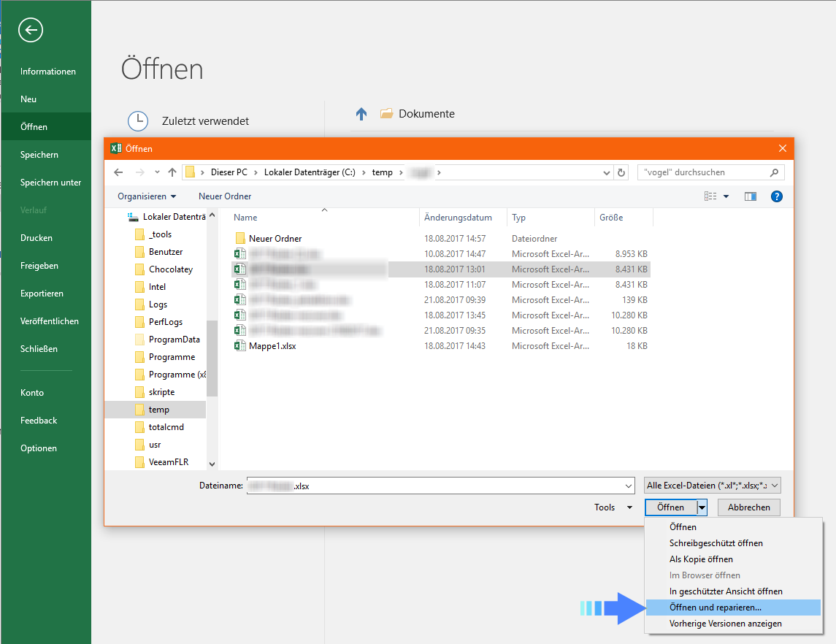Select the temp folder in the sidebar
Viewport: 836px width, 644px height.
[x=160, y=409]
